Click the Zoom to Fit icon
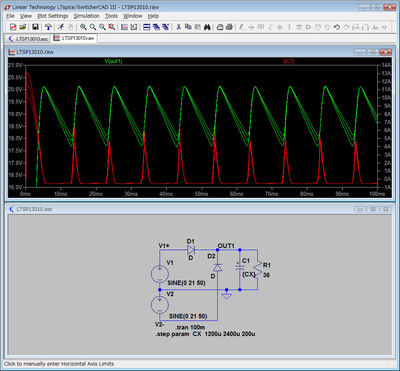 point(112,27)
